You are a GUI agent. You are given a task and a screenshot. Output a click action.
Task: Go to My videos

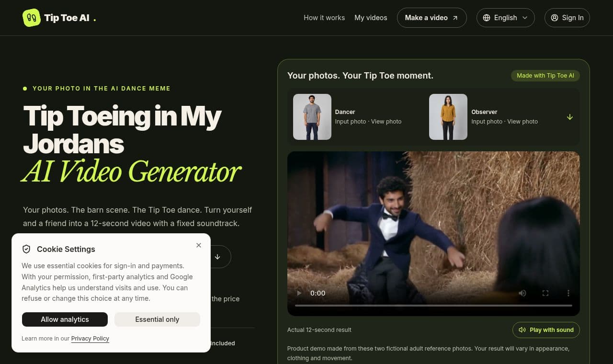tap(371, 18)
